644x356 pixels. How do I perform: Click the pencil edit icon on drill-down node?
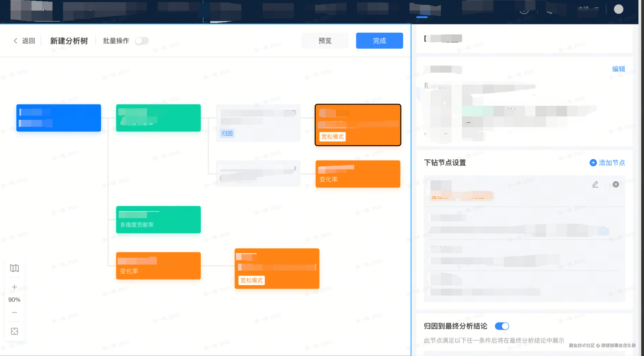click(595, 184)
